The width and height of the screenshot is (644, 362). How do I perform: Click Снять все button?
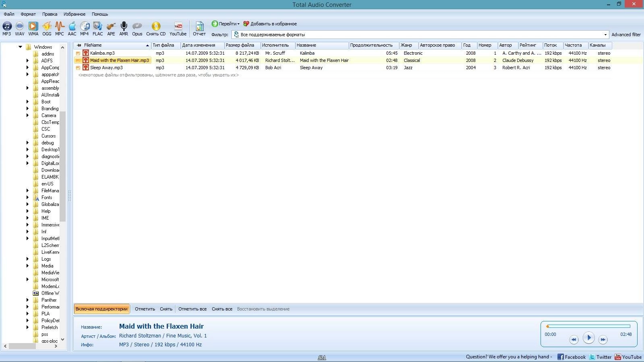point(222,309)
